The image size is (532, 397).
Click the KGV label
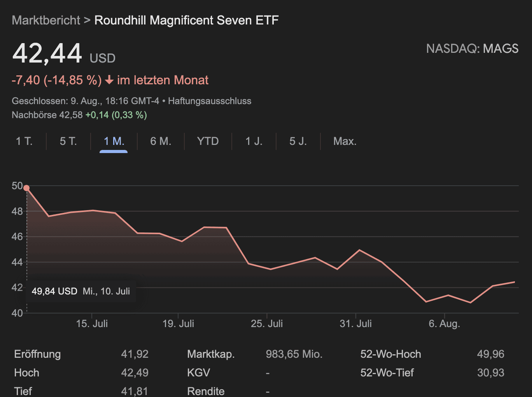[199, 373]
